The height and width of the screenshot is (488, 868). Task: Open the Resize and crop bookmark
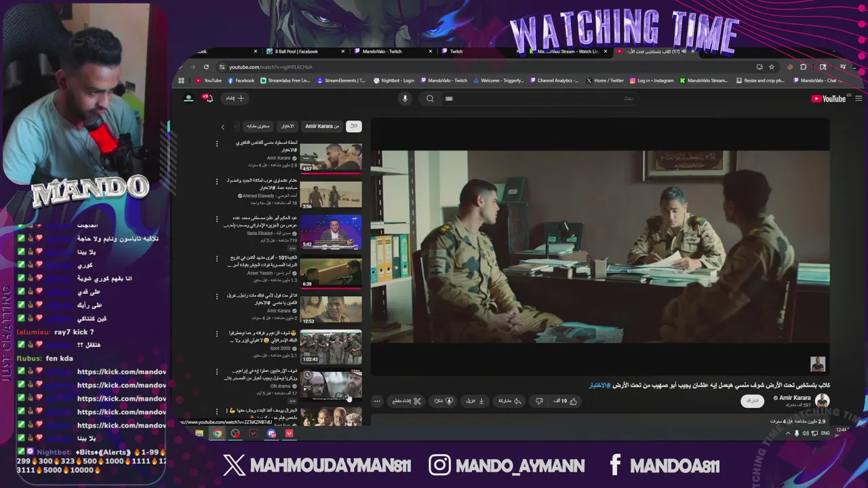760,81
